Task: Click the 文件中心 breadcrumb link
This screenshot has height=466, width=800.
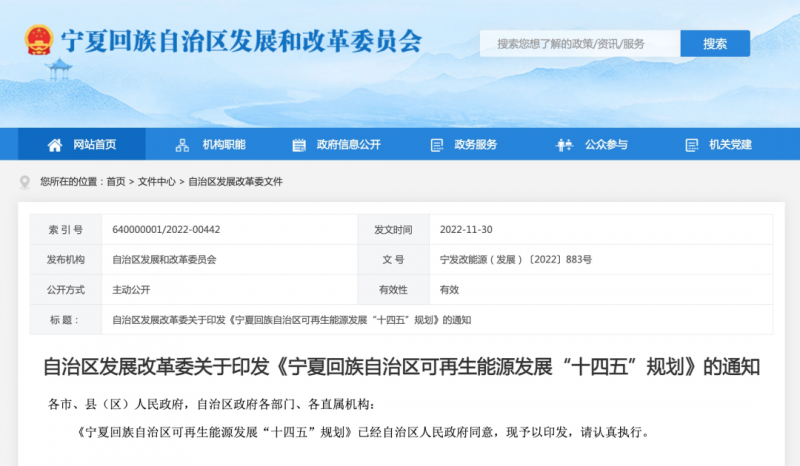Action: [157, 182]
